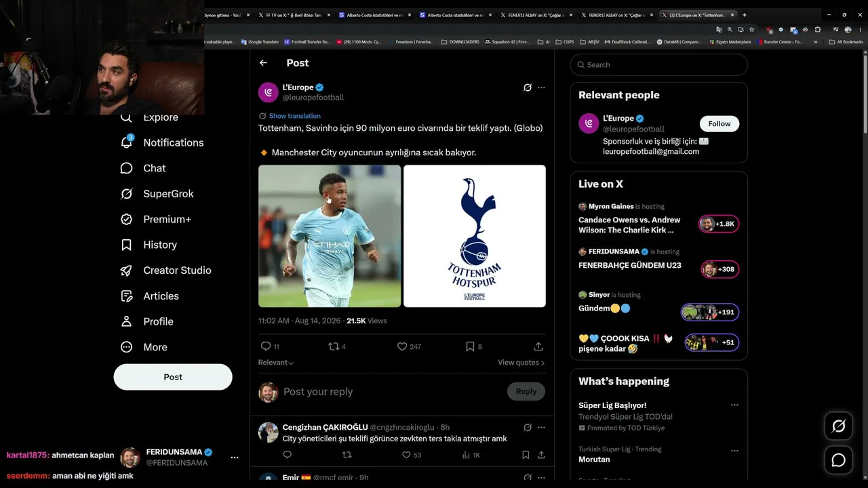Click the Post compose button in sidebar
Viewport: 868px width, 488px height.
[x=173, y=377]
